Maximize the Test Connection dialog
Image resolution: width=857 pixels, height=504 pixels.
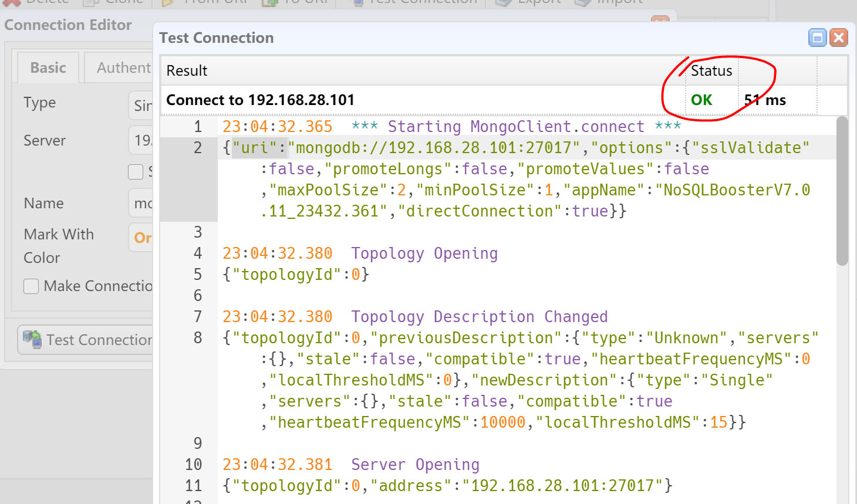817,38
